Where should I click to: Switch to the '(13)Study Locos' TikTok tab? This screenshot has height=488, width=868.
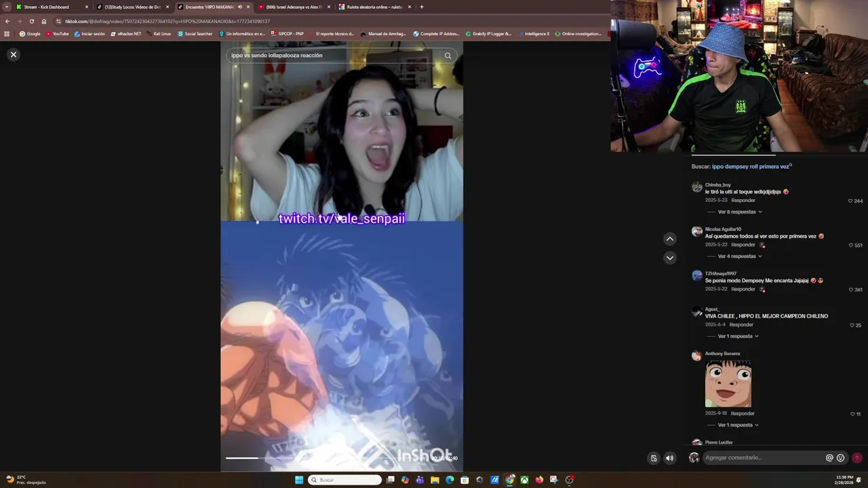pos(132,7)
